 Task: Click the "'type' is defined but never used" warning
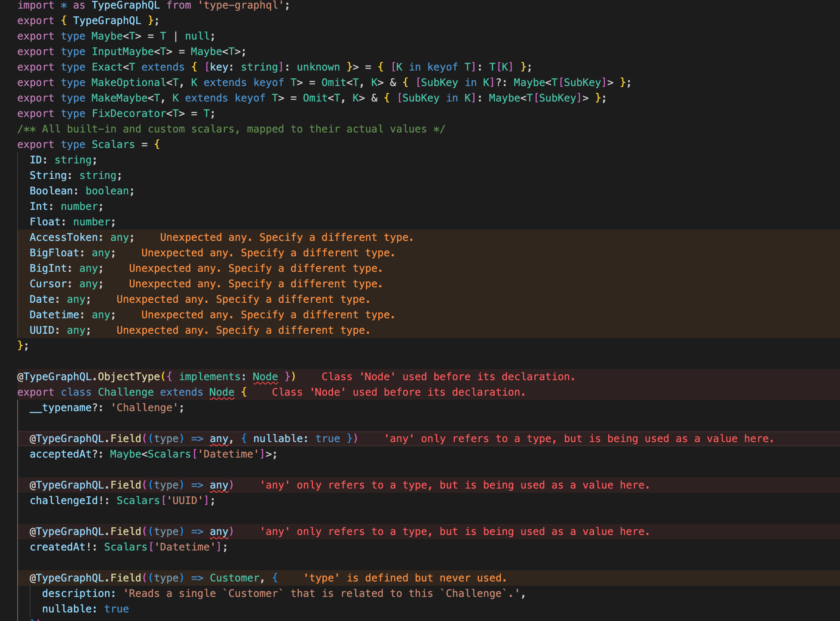(405, 578)
